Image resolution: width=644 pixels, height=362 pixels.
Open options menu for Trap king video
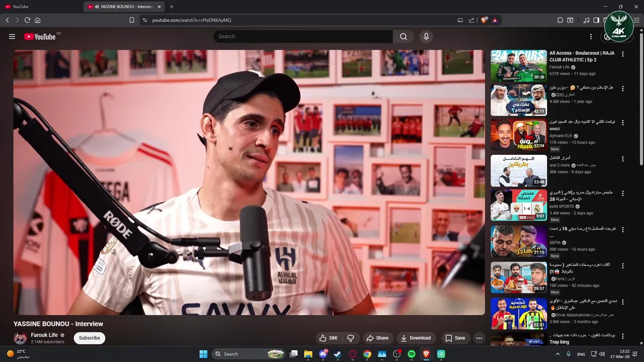[x=623, y=335]
